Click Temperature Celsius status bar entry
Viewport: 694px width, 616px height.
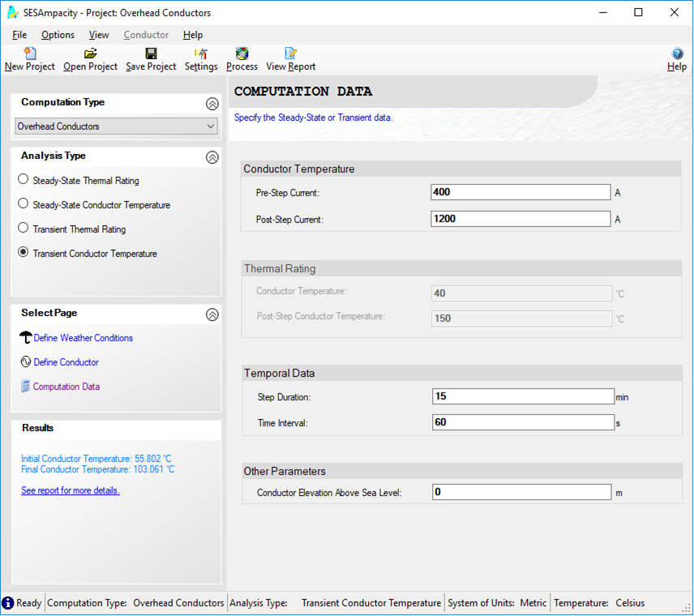click(599, 603)
